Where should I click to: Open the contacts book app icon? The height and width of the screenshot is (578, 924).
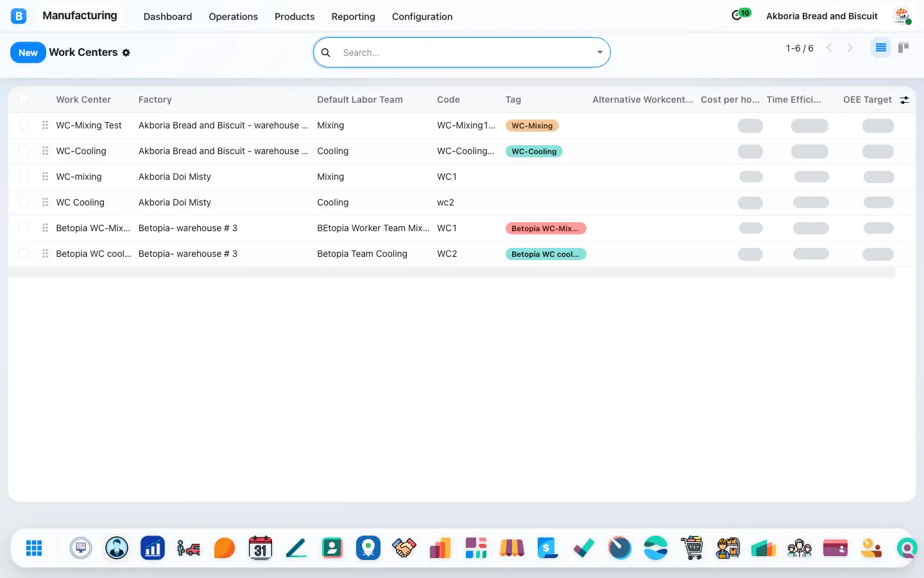click(332, 548)
